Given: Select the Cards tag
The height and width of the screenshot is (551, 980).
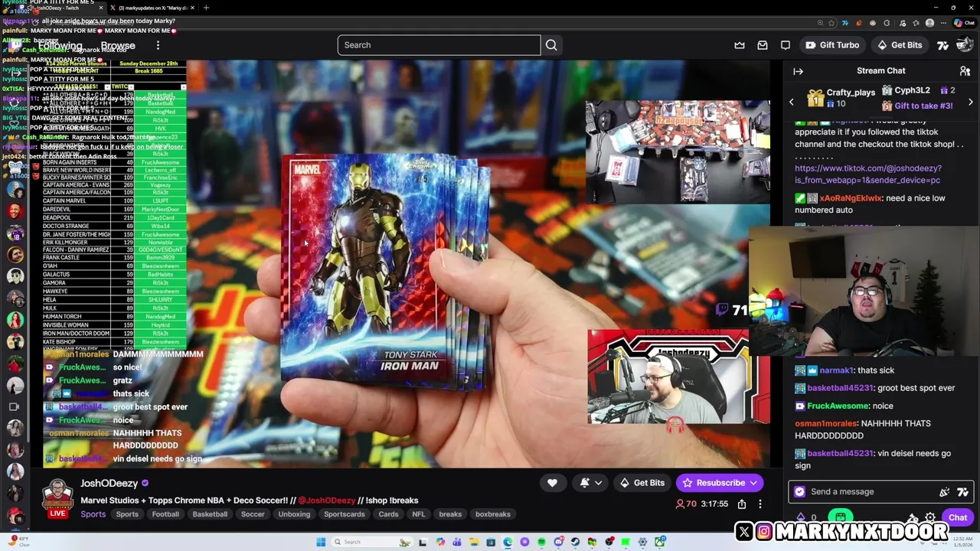Looking at the screenshot, I should tap(388, 514).
